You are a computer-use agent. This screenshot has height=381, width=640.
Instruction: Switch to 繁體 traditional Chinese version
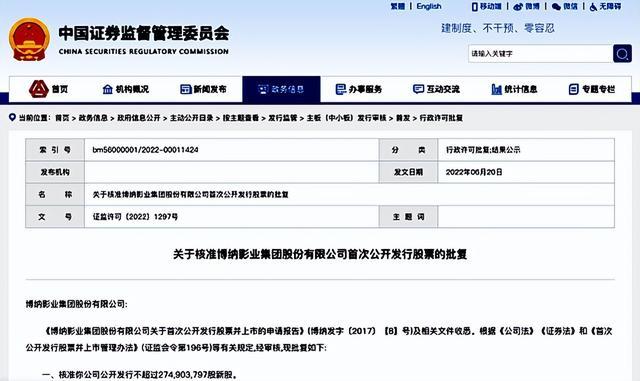[398, 7]
